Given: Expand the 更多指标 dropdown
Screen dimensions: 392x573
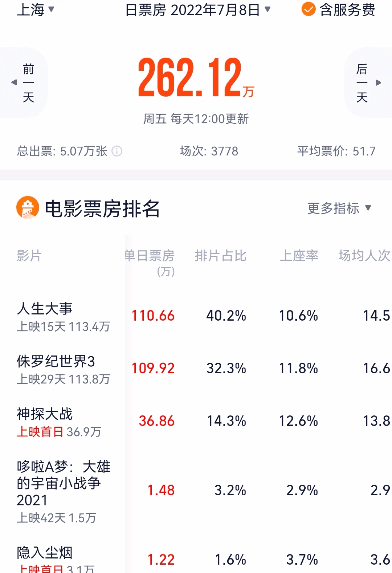Looking at the screenshot, I should pyautogui.click(x=339, y=208).
